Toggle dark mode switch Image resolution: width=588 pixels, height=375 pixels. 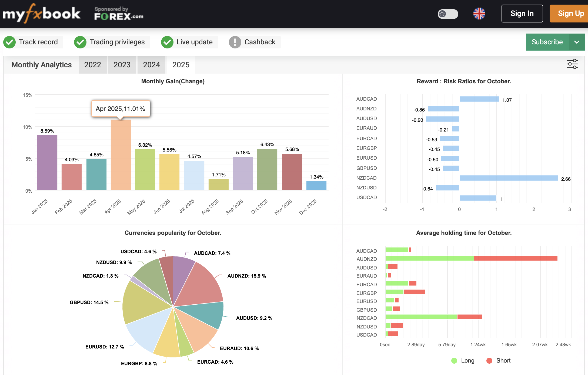click(447, 14)
